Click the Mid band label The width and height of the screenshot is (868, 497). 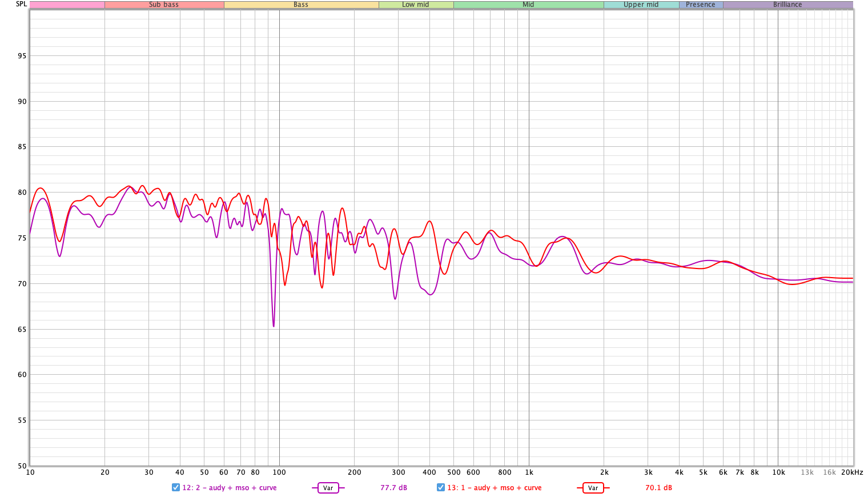coord(528,5)
